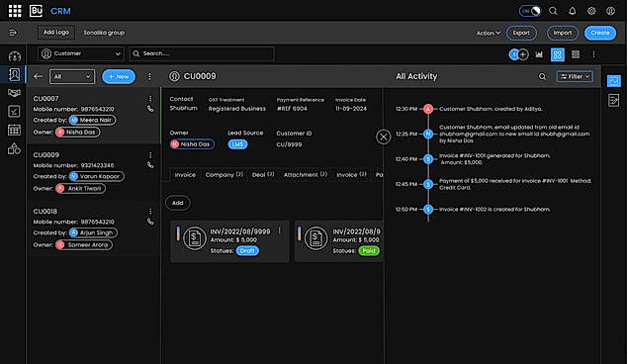Open the activity Filter dropdown
This screenshot has height=364, width=628.
pyautogui.click(x=575, y=76)
